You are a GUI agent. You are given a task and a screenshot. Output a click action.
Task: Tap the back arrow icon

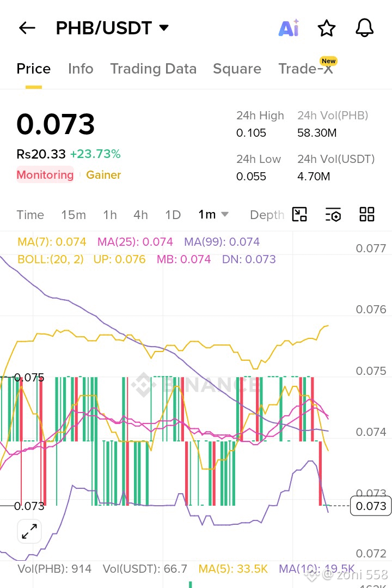tap(27, 28)
